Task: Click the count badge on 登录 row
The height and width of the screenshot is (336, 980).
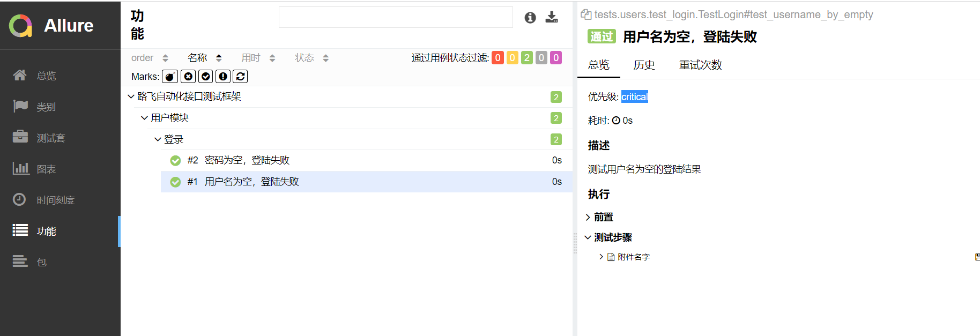Action: point(556,139)
